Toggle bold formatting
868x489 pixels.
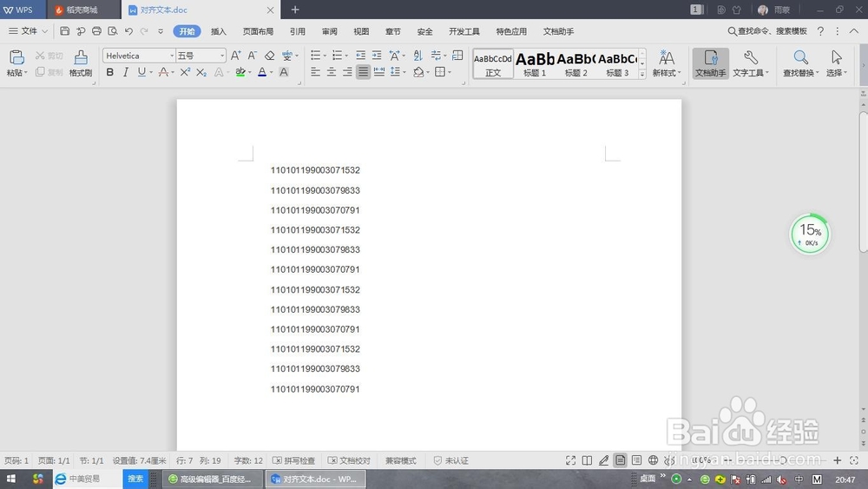[110, 72]
